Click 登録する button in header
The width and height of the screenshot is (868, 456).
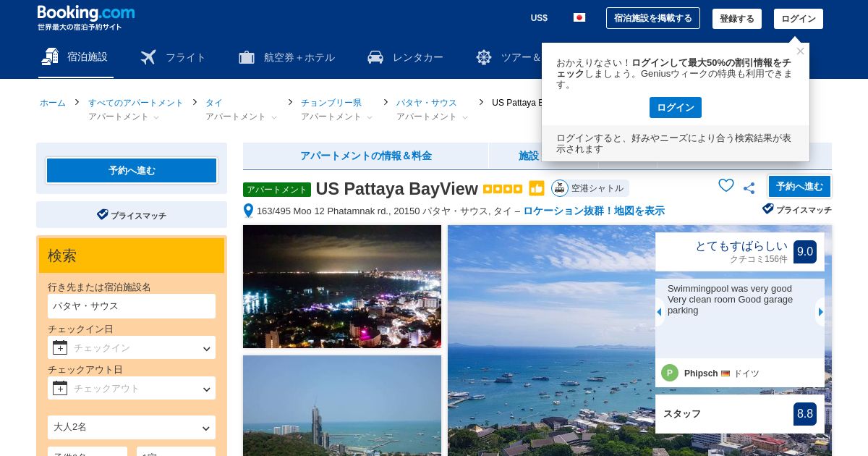click(737, 19)
